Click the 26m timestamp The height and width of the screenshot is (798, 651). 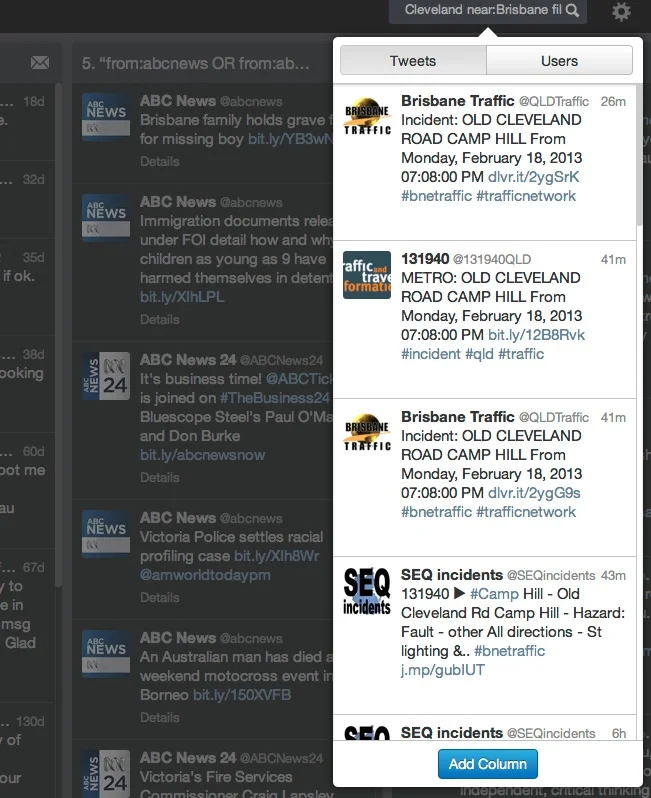click(613, 102)
